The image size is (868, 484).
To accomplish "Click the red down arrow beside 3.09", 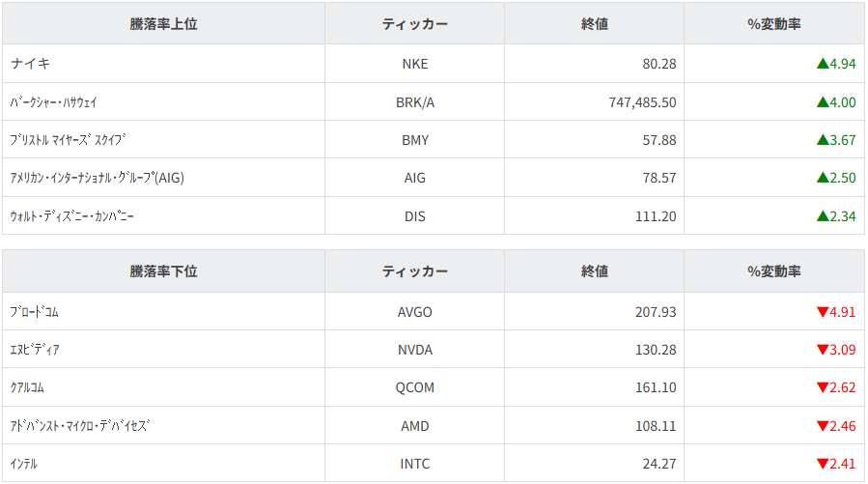I will 823,350.
